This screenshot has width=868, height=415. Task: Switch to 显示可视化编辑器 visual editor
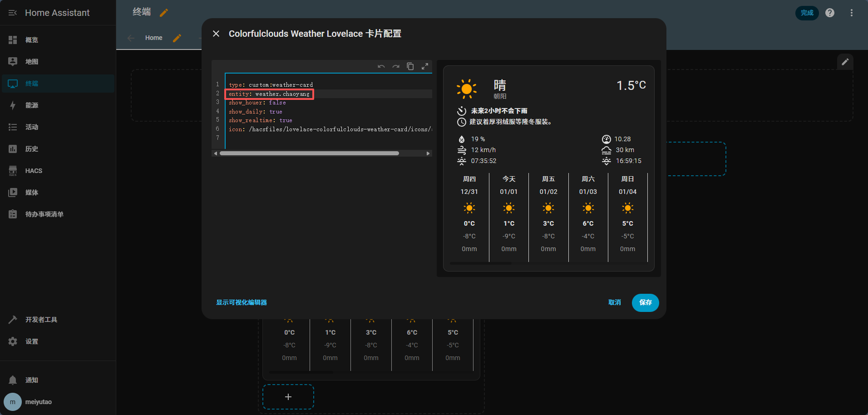[x=242, y=302]
